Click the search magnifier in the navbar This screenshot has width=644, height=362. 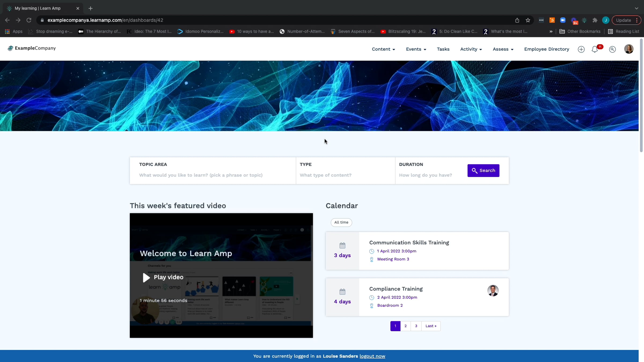[612, 49]
